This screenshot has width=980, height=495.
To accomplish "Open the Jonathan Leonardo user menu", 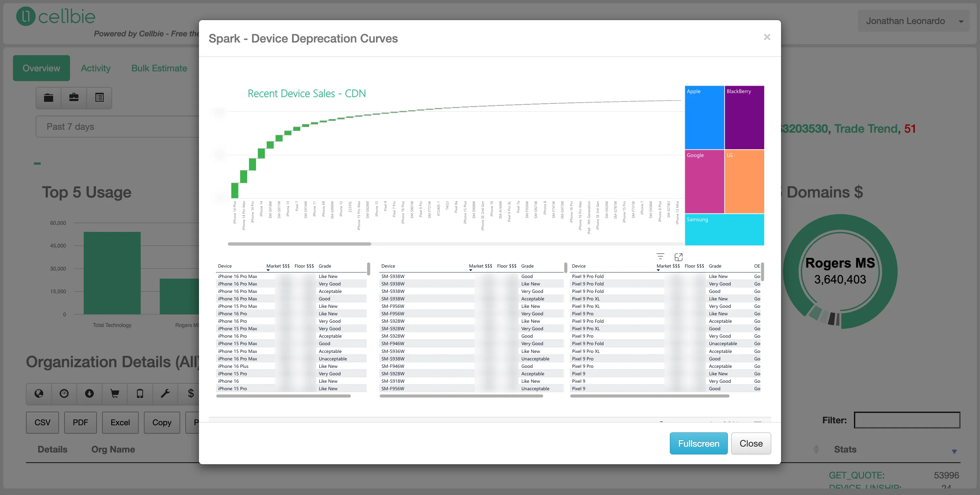I will point(914,21).
